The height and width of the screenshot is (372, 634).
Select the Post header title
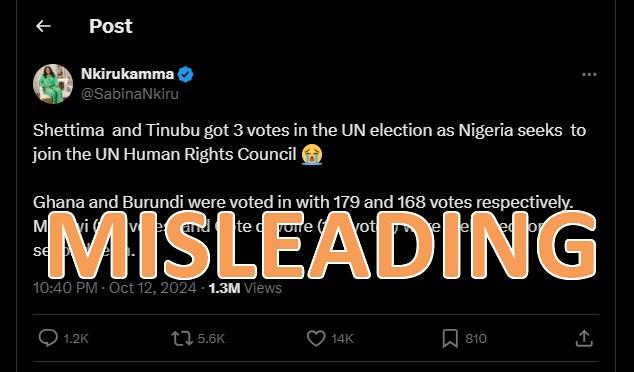tap(111, 26)
